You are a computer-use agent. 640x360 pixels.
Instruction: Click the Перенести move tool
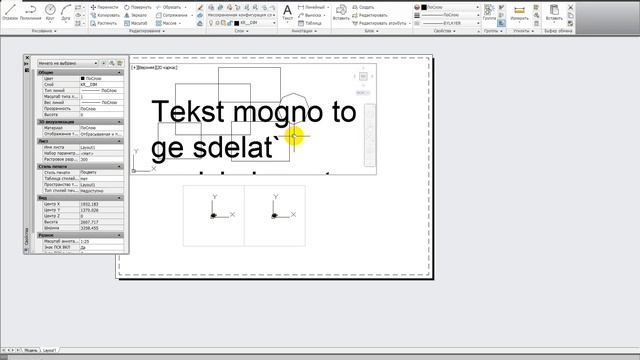click(x=104, y=7)
